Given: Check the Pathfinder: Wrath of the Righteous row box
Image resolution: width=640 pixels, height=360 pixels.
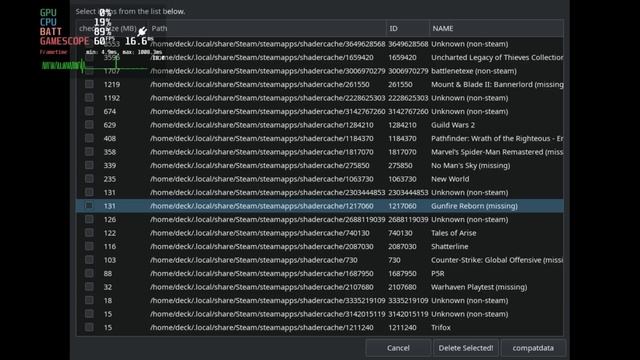Looking at the screenshot, I should tap(89, 138).
